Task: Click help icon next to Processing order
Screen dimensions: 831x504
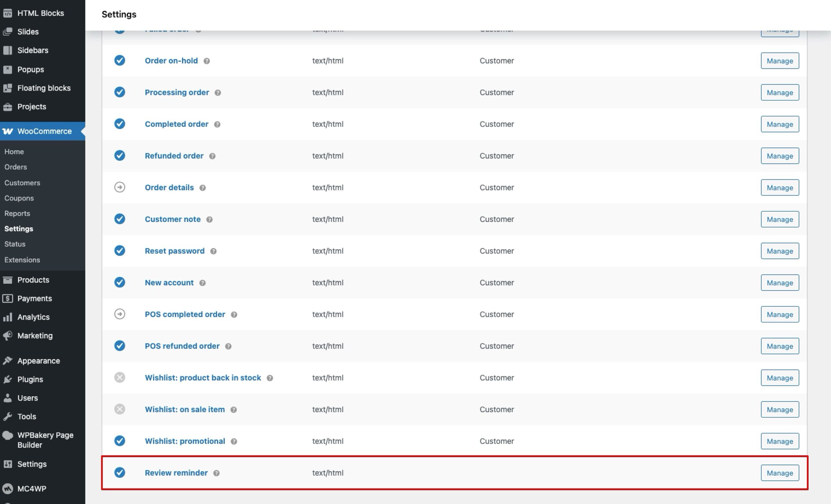Action: [x=217, y=93]
